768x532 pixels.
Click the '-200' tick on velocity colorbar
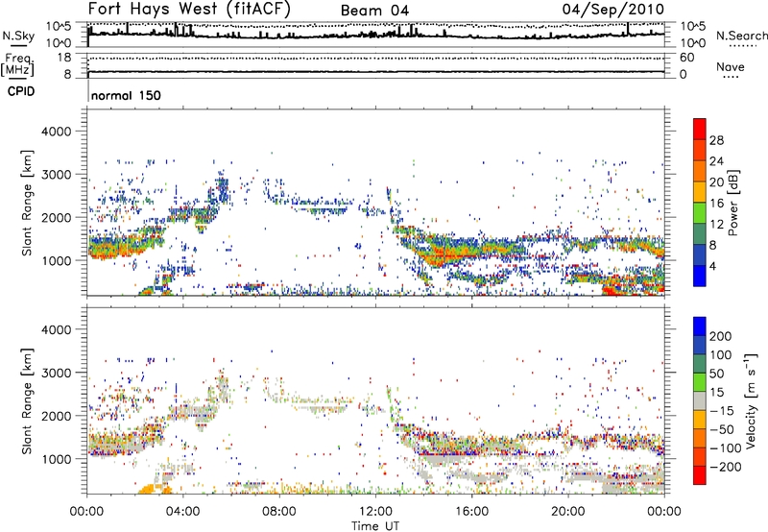click(x=724, y=467)
